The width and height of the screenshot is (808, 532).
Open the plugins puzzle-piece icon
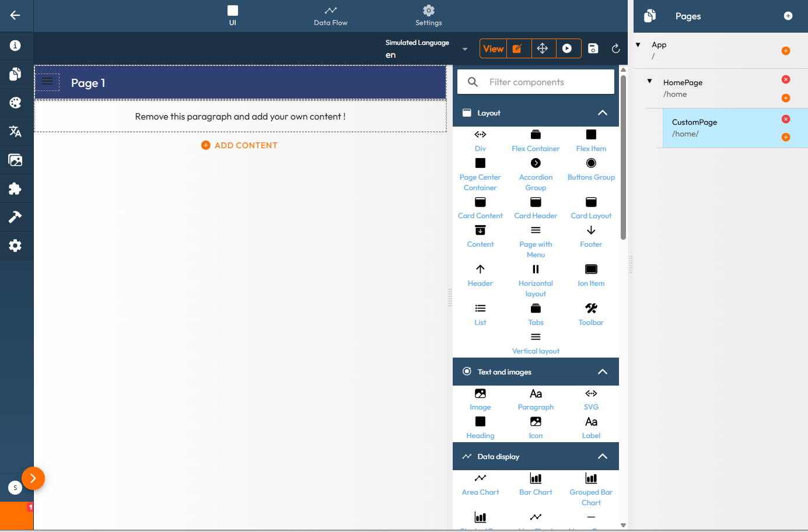15,188
